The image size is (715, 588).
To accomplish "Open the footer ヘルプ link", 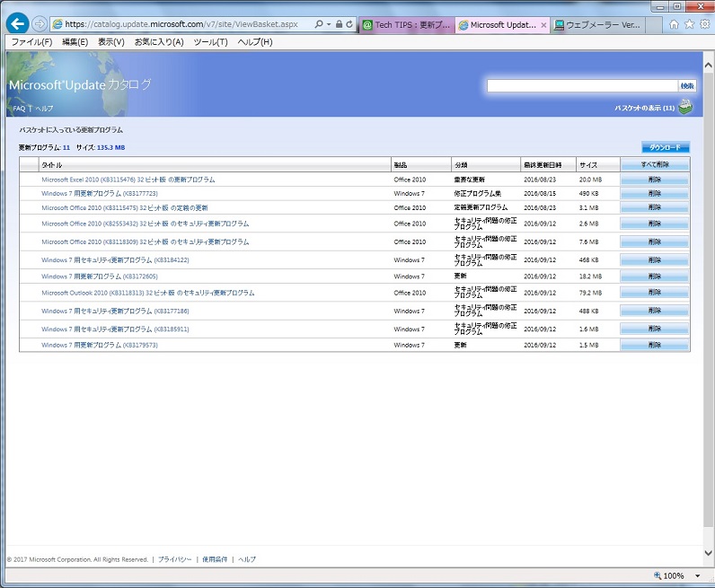I will click(247, 559).
